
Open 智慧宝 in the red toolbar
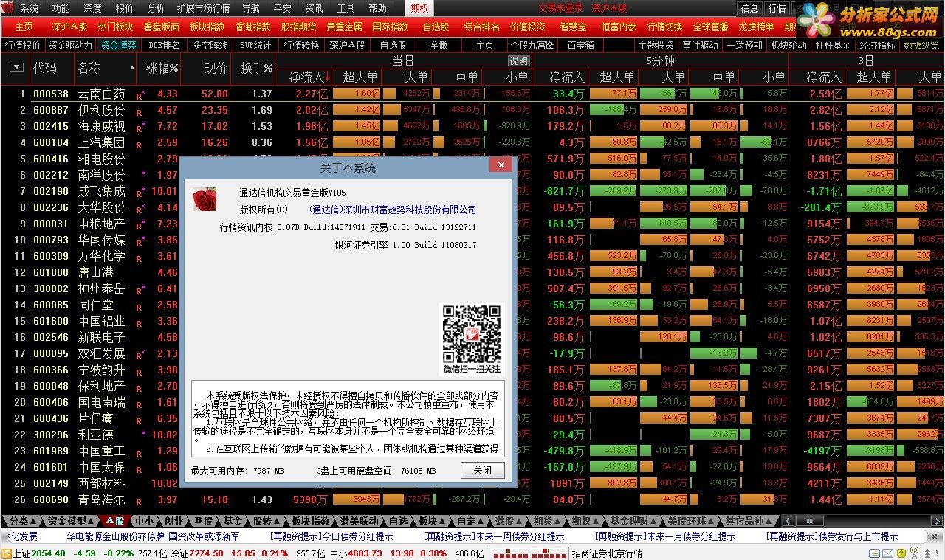pos(574,27)
